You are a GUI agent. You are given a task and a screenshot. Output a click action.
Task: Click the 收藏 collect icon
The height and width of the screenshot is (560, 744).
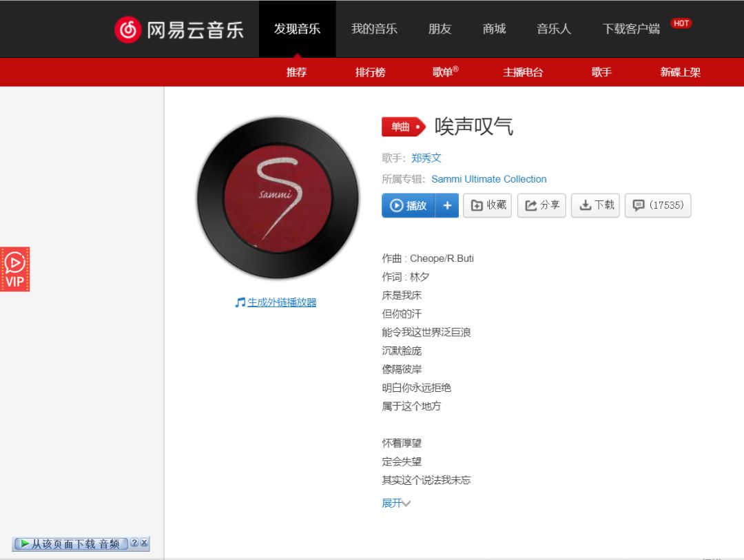click(x=477, y=205)
